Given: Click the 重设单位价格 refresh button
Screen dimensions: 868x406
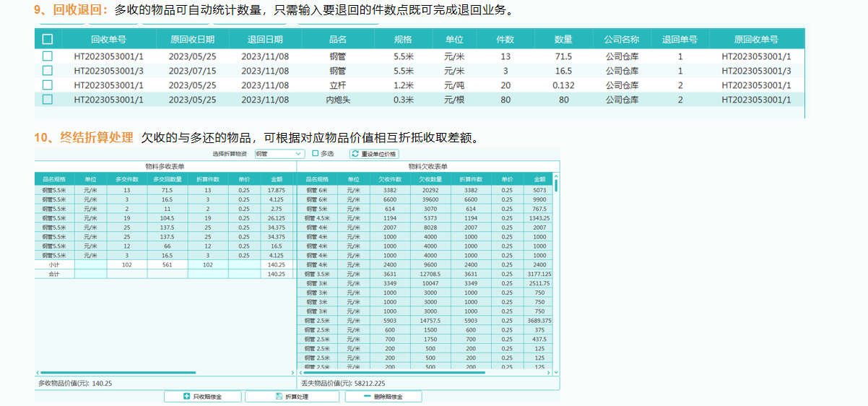Looking at the screenshot, I should click(x=374, y=154).
